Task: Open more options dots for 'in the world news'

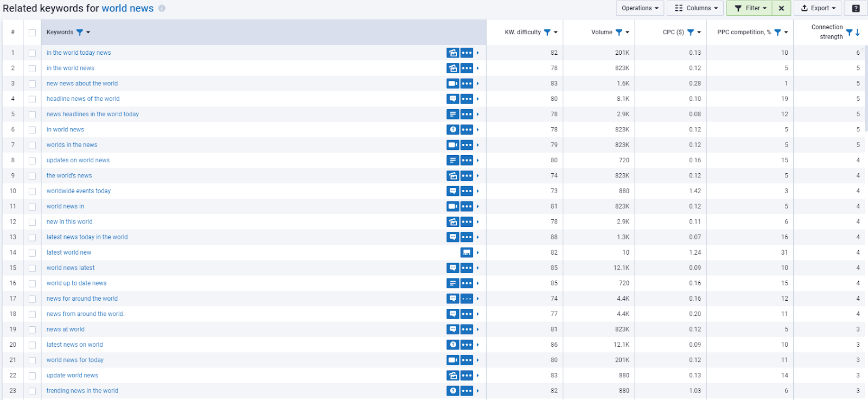Action: click(x=467, y=68)
